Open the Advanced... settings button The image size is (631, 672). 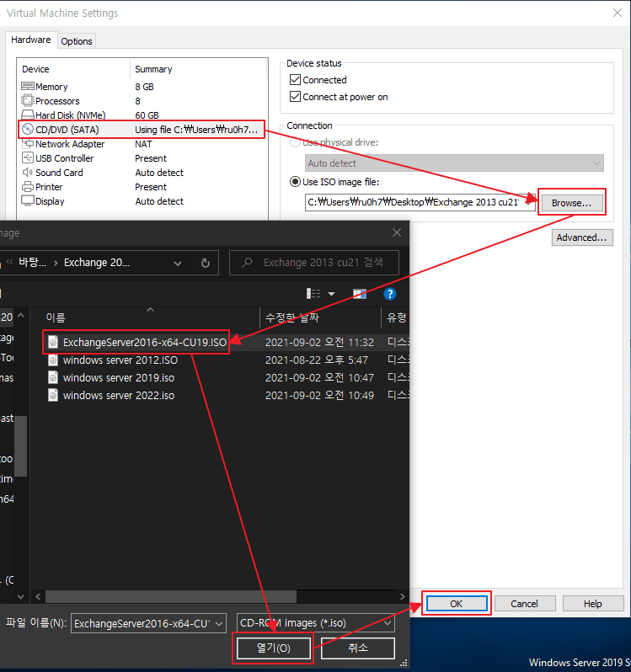coord(582,237)
